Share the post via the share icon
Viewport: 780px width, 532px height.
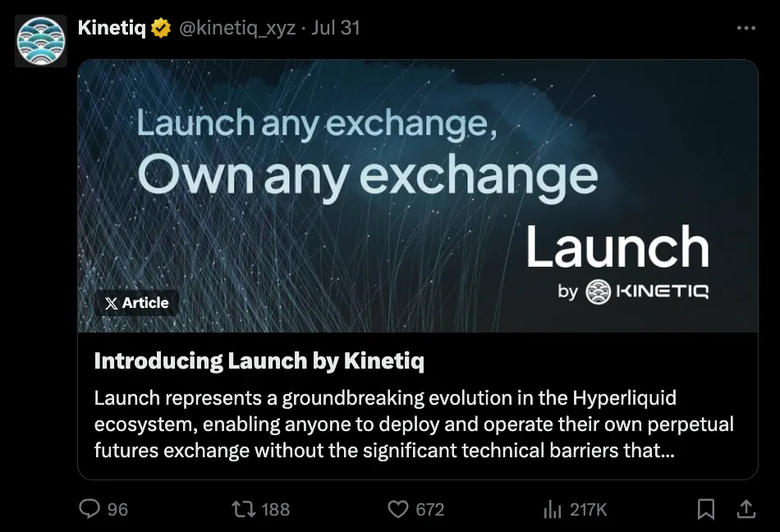click(x=746, y=509)
